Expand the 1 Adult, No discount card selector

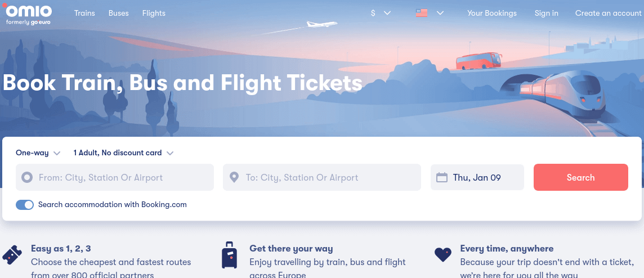tap(123, 153)
